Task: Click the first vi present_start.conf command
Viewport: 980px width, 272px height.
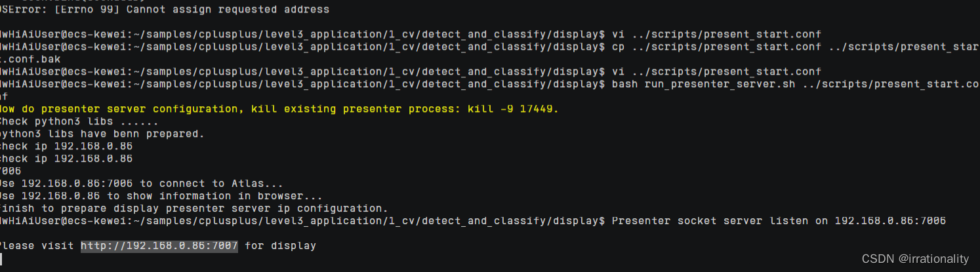Action: pyautogui.click(x=716, y=33)
